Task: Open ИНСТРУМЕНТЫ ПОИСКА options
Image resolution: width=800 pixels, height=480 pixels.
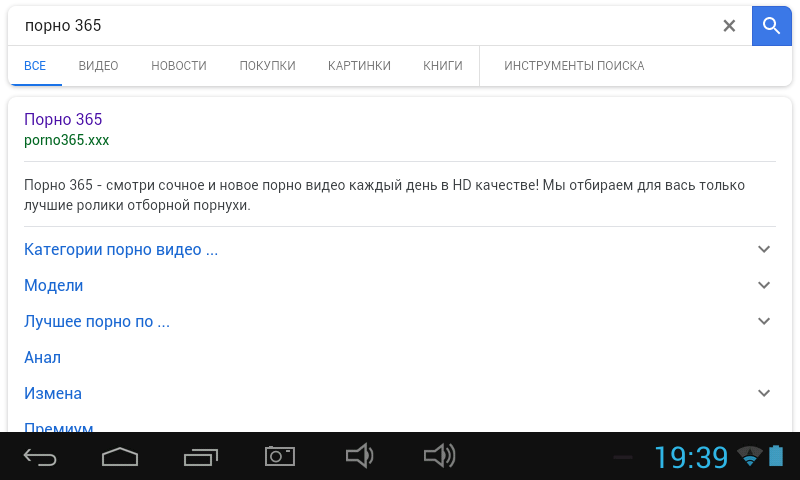Action: click(x=574, y=66)
